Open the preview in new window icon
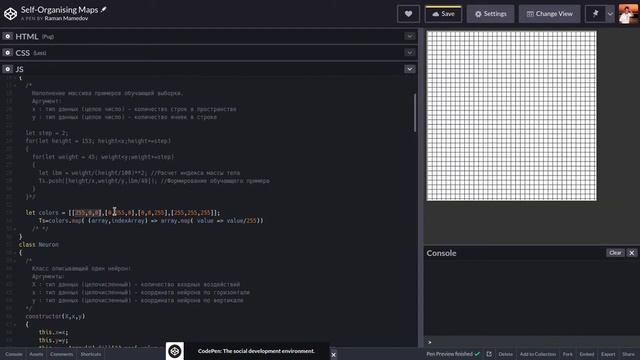This screenshot has height=360, width=640. 489,354
